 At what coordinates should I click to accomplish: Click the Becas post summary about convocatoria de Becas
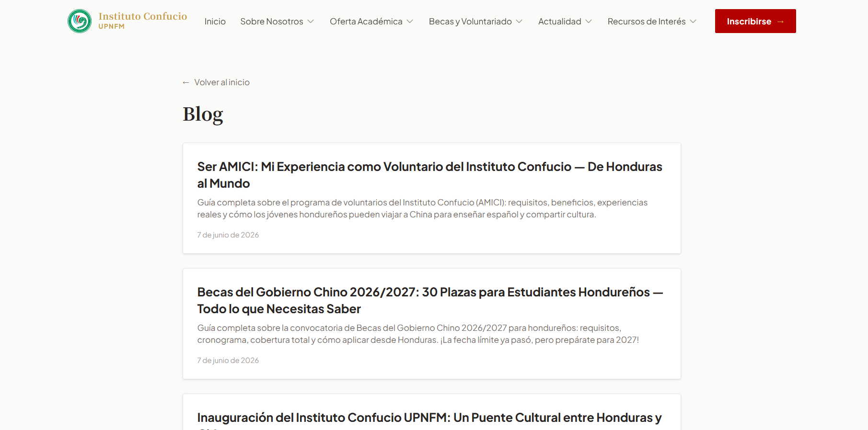point(418,334)
